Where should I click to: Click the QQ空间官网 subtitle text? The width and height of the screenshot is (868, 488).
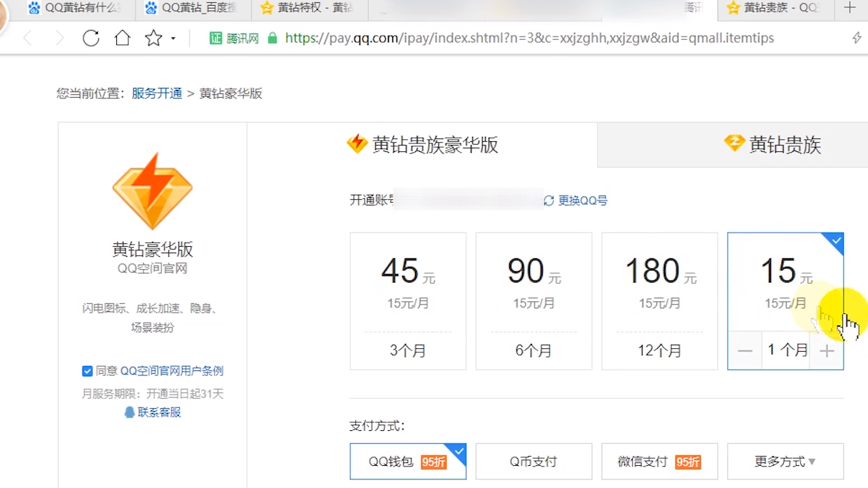[152, 269]
